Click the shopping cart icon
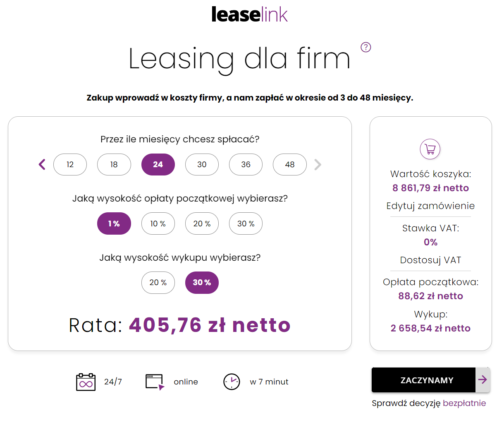The image size is (504, 442). point(430,149)
